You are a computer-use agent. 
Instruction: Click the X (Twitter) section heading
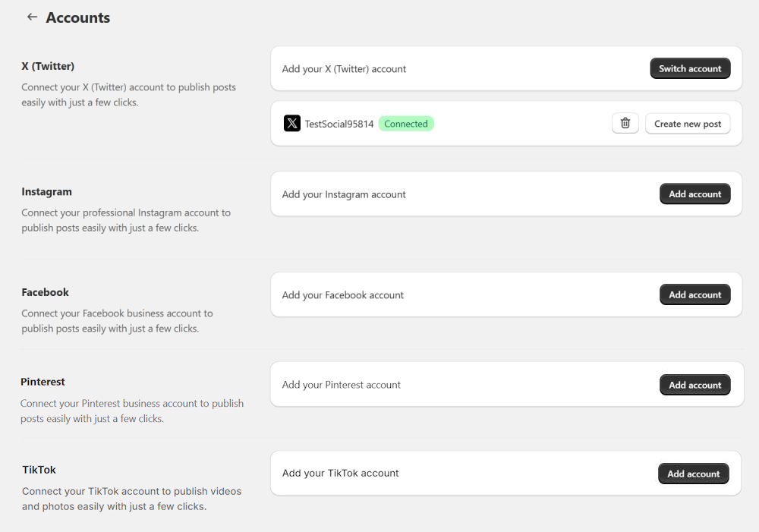[48, 66]
